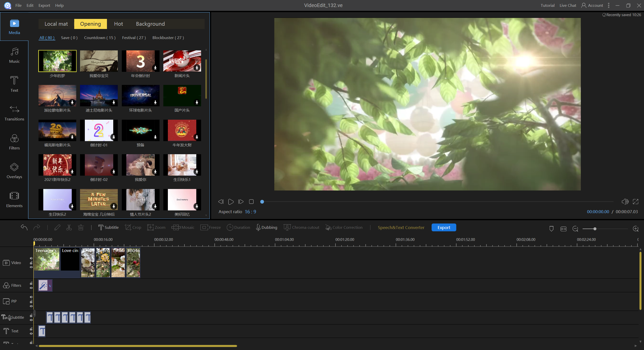644x350 pixels.
Task: Lock the Video track
Action: [x=31, y=263]
